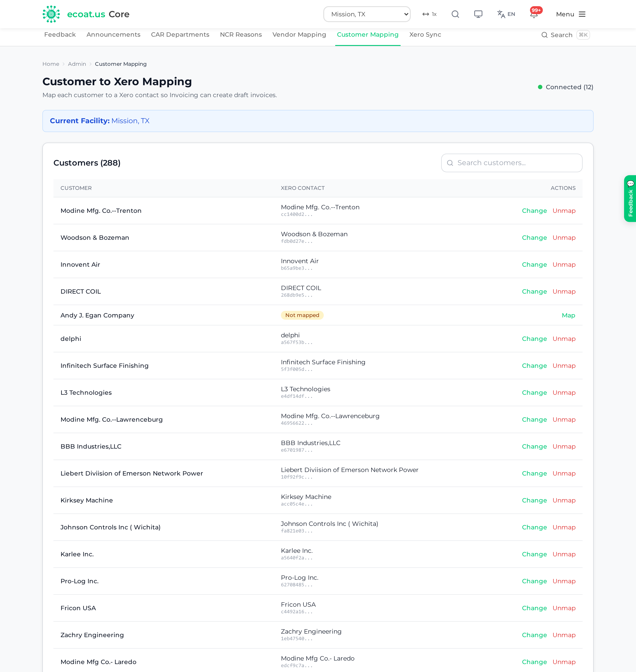Toggle the 1x width scale control

click(429, 14)
